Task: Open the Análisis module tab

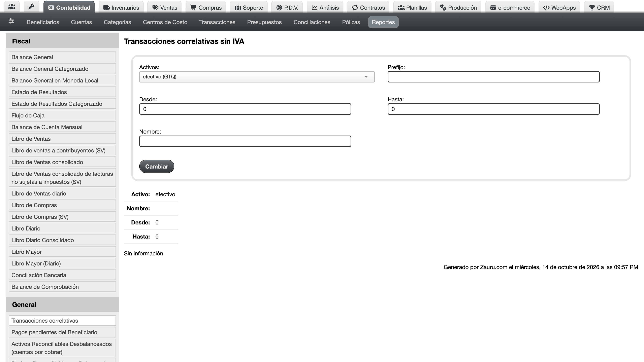Action: 325,7
